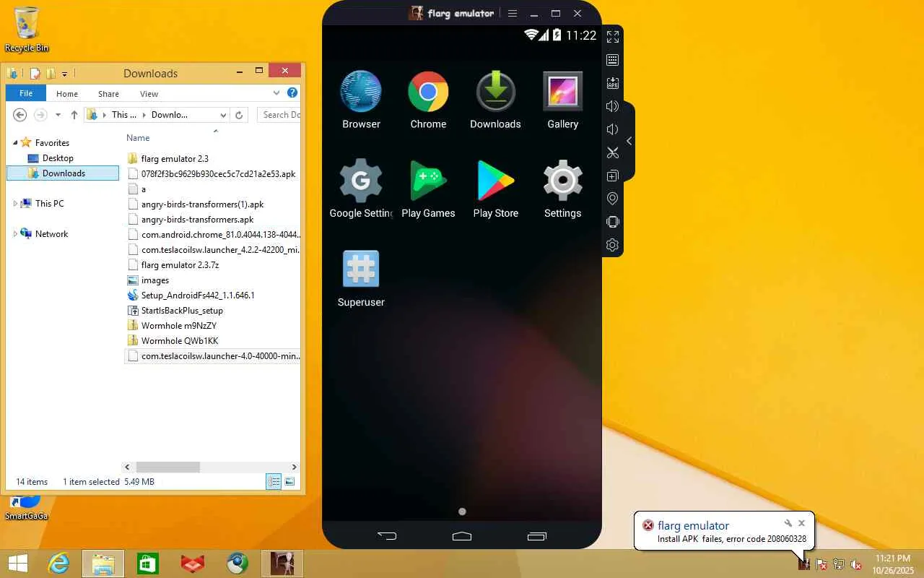
Task: Select the 'images' file
Action: coord(154,280)
